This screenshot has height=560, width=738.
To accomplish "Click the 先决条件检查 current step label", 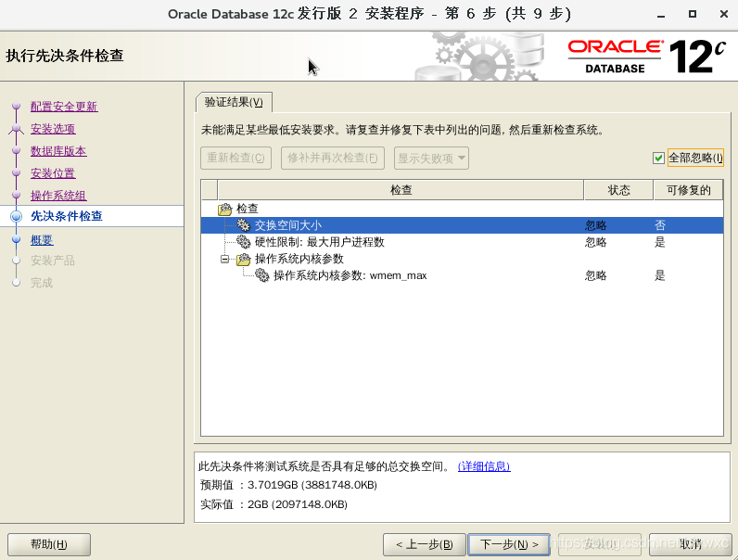I will click(67, 216).
